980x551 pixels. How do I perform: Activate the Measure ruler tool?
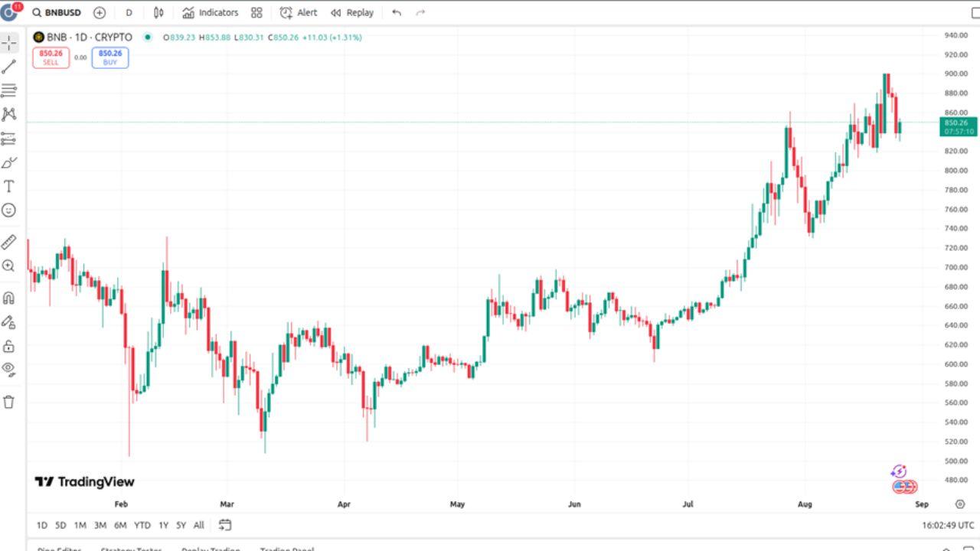(9, 243)
